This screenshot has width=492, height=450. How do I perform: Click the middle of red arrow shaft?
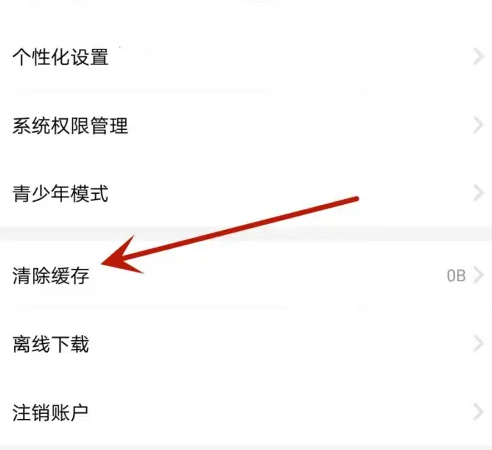pos(240,228)
